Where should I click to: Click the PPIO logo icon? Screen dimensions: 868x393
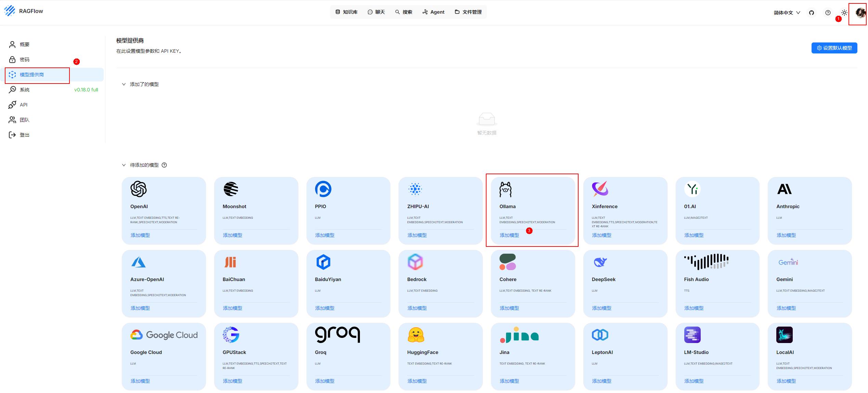(x=323, y=189)
